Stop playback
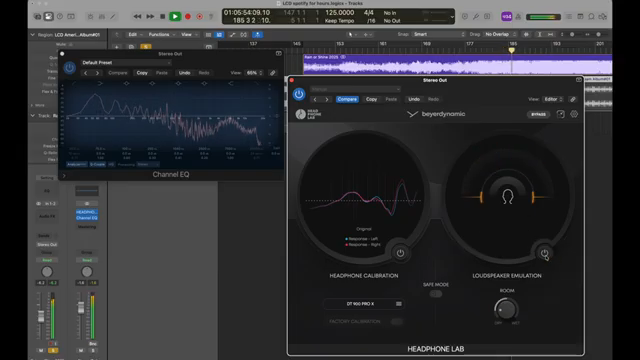This screenshot has height=360, width=640. (x=162, y=17)
